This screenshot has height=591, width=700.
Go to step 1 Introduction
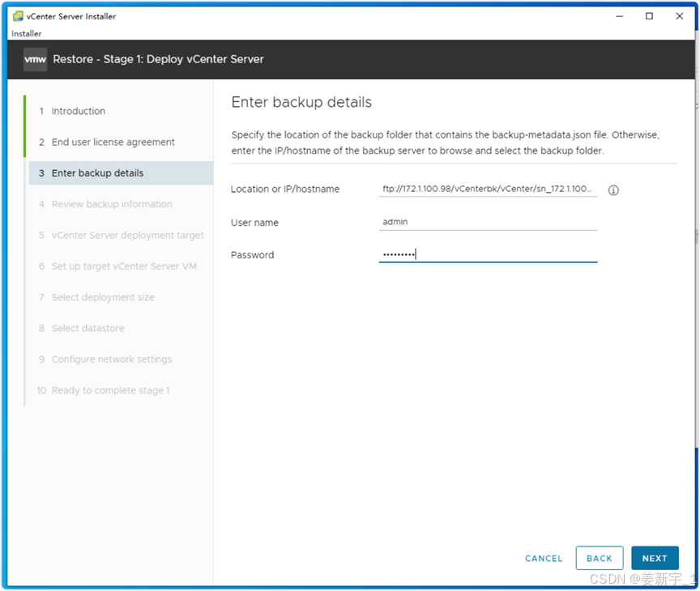78,111
